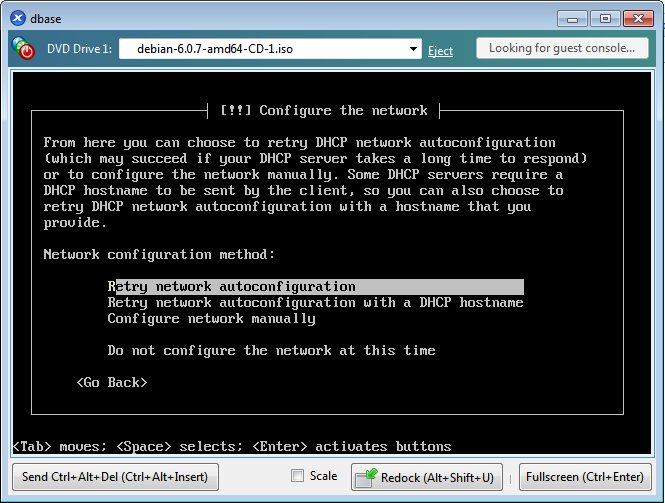
Task: Select Retry network autoconfiguration option
Action: point(316,287)
